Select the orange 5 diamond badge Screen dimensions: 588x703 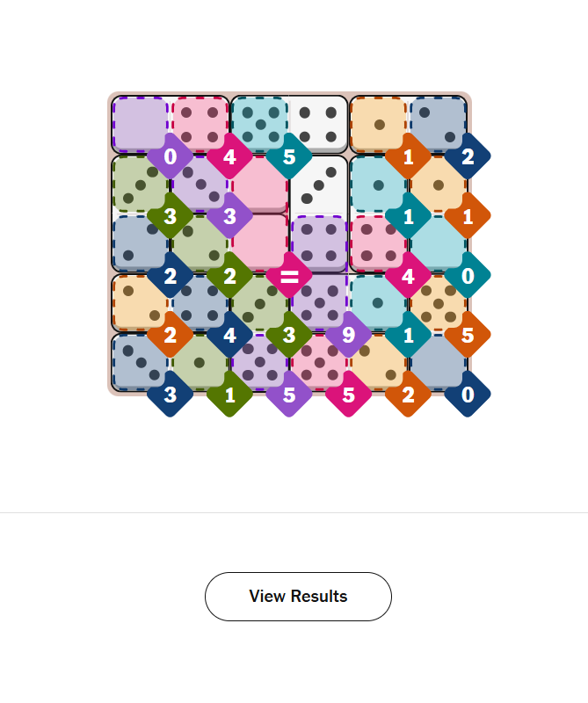click(x=467, y=334)
